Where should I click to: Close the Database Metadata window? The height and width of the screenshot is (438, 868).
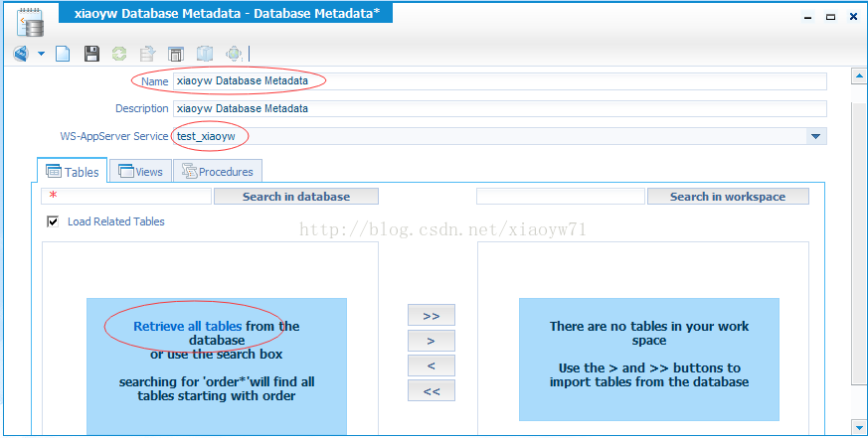pos(854,17)
